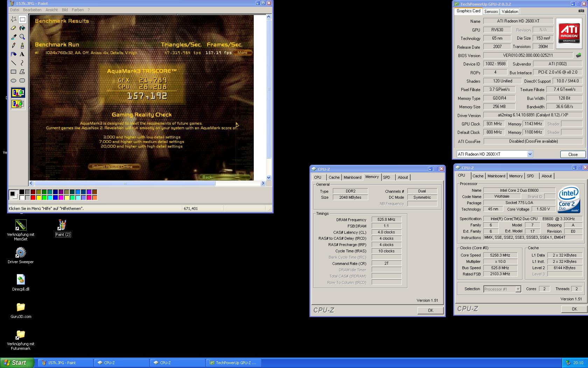Pick the yellow color swatch

(38, 198)
